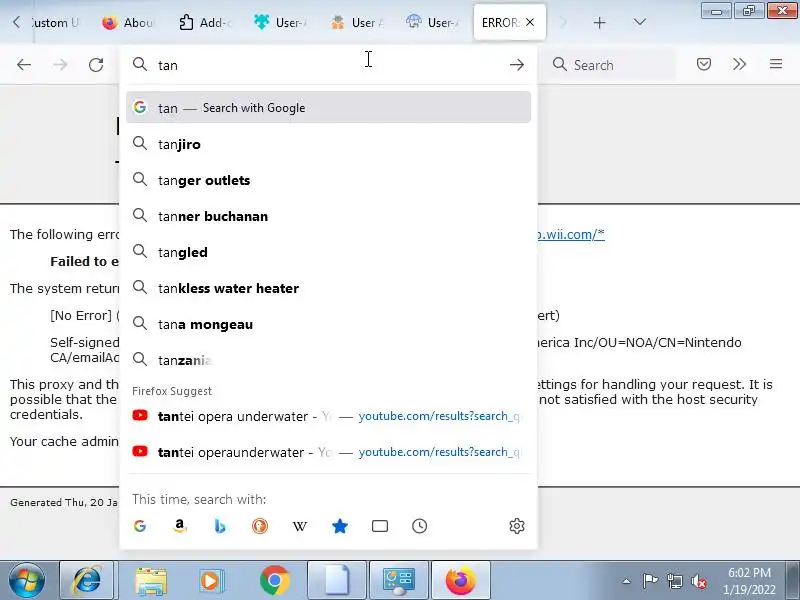The width and height of the screenshot is (800, 600).
Task: Show hidden tray icons arrow
Action: 627,581
